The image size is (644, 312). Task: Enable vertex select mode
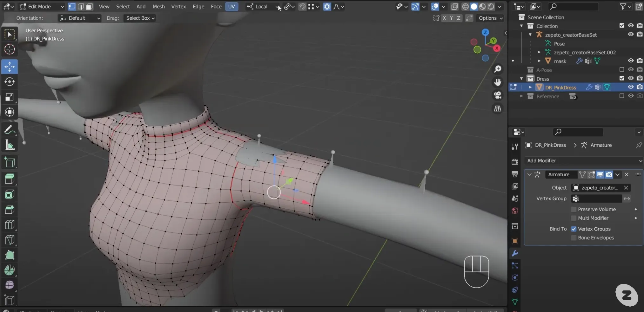tap(72, 6)
